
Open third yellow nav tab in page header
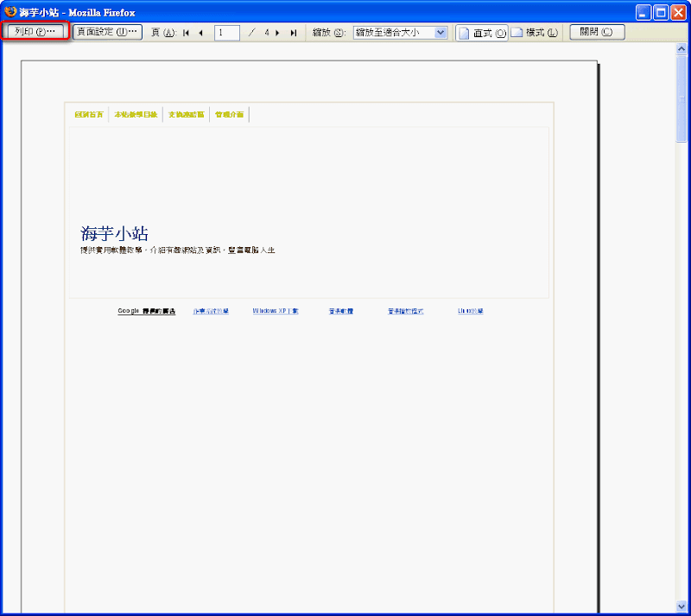[187, 115]
